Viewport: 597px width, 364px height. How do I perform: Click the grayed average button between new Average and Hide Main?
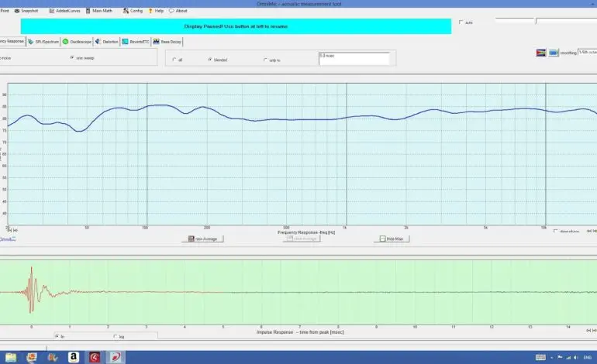(x=302, y=239)
